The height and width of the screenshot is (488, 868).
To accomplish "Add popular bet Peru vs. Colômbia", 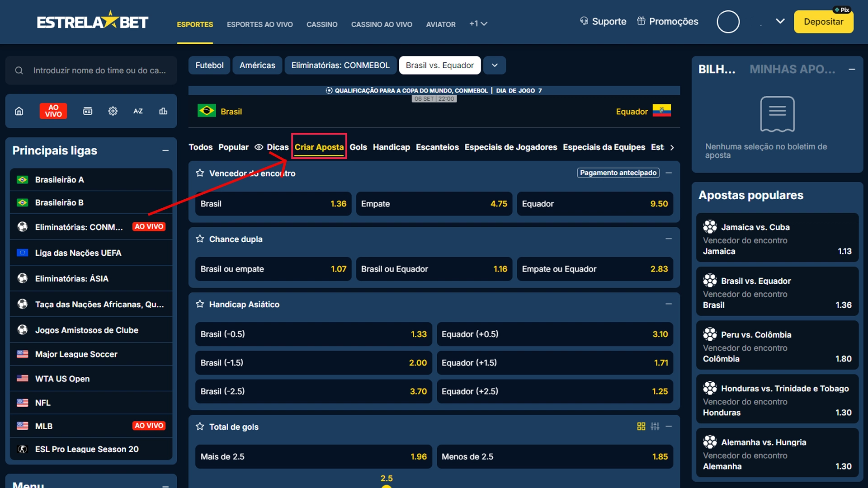I will (777, 346).
